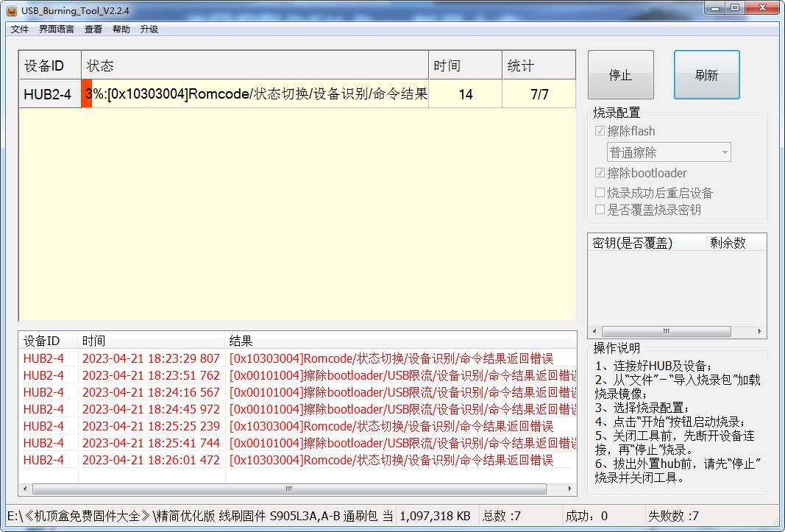785x532 pixels.
Task: Minimize the USB Burning Tool window
Action: pyautogui.click(x=715, y=7)
